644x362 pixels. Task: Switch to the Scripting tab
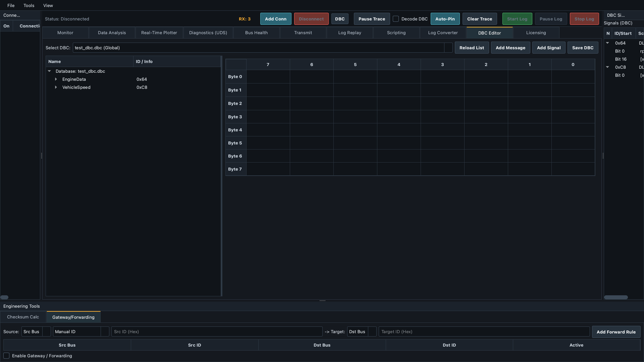[x=396, y=33]
